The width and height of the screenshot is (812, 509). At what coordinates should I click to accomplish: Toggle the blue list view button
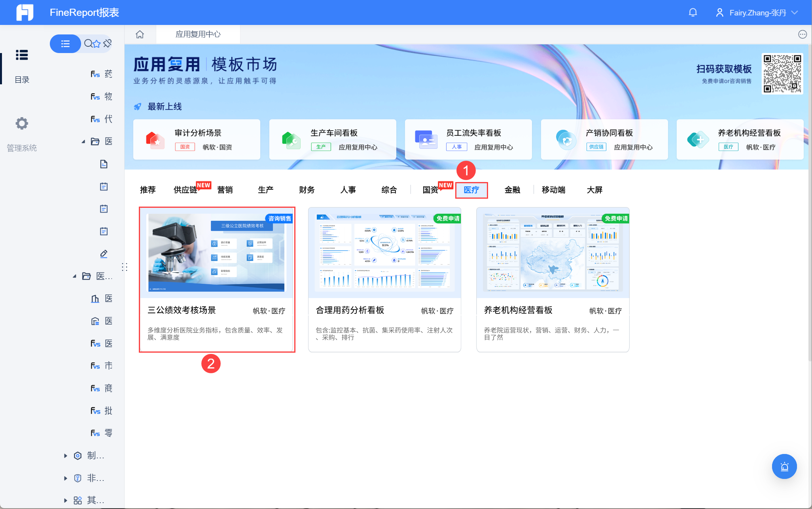65,44
